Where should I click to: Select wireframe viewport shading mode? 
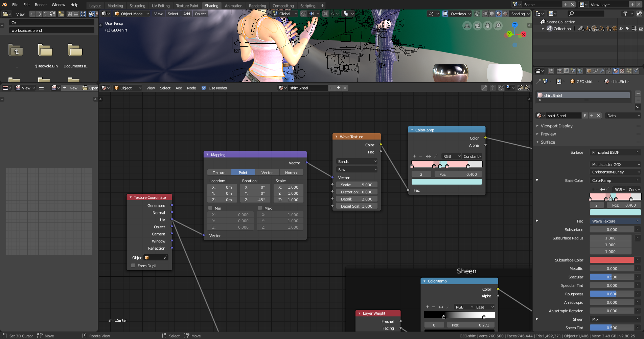[485, 14]
